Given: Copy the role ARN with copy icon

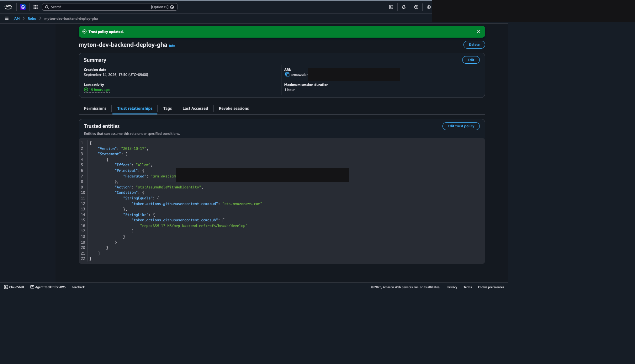Looking at the screenshot, I should tap(287, 75).
